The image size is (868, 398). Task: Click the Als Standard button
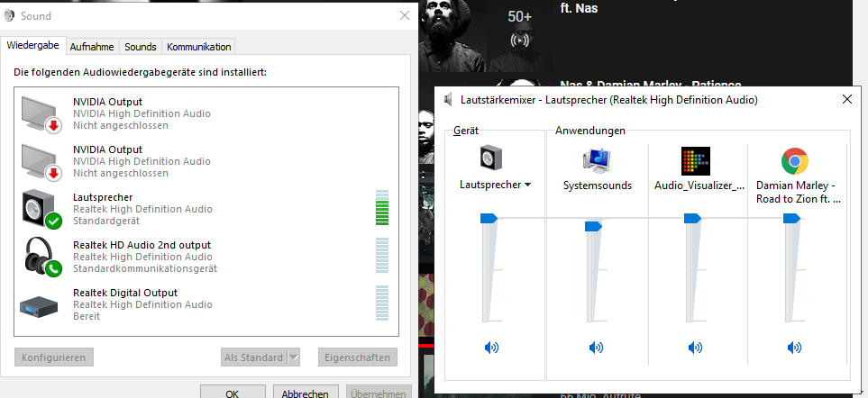pos(253,357)
